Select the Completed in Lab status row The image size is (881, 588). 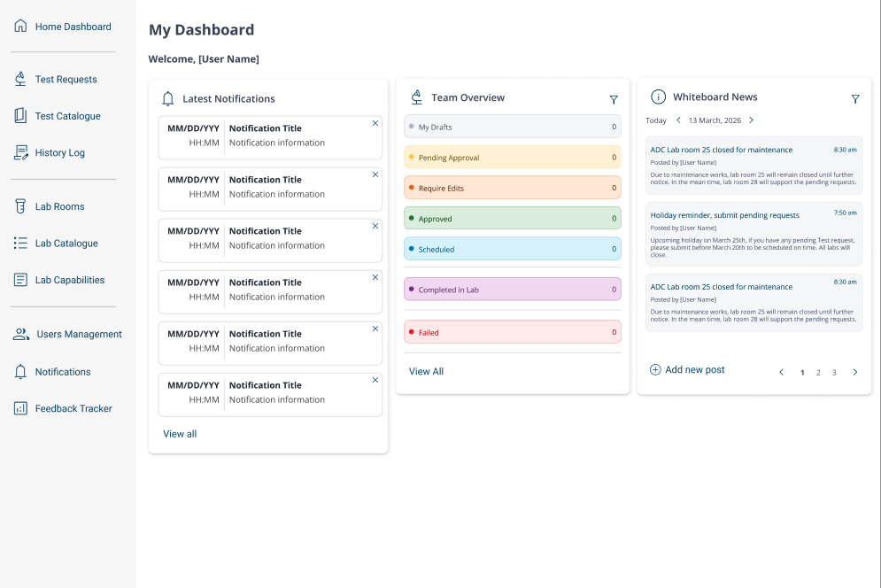pos(513,289)
